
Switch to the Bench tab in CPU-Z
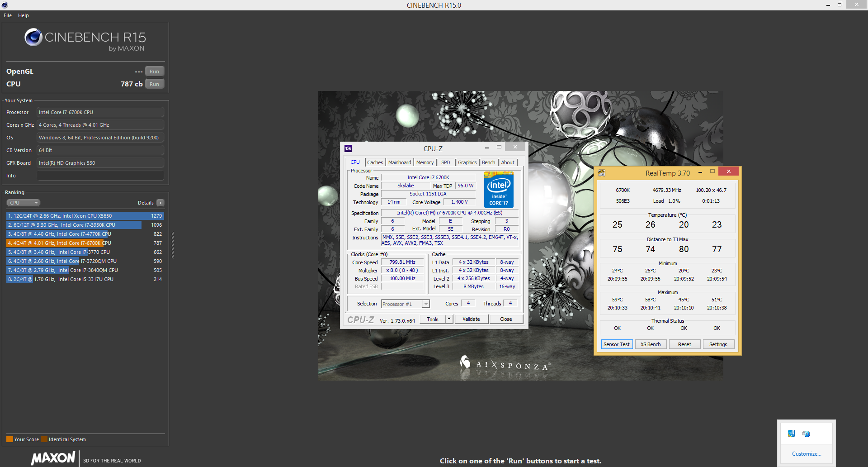[x=489, y=162]
